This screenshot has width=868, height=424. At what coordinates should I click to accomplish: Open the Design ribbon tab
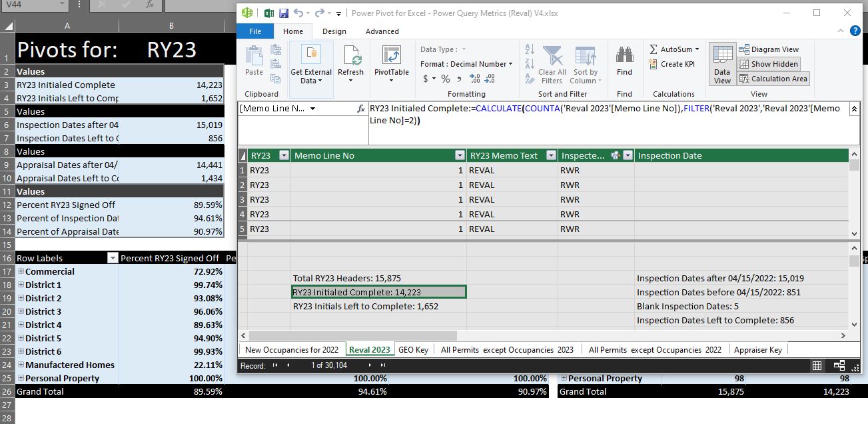pos(334,31)
